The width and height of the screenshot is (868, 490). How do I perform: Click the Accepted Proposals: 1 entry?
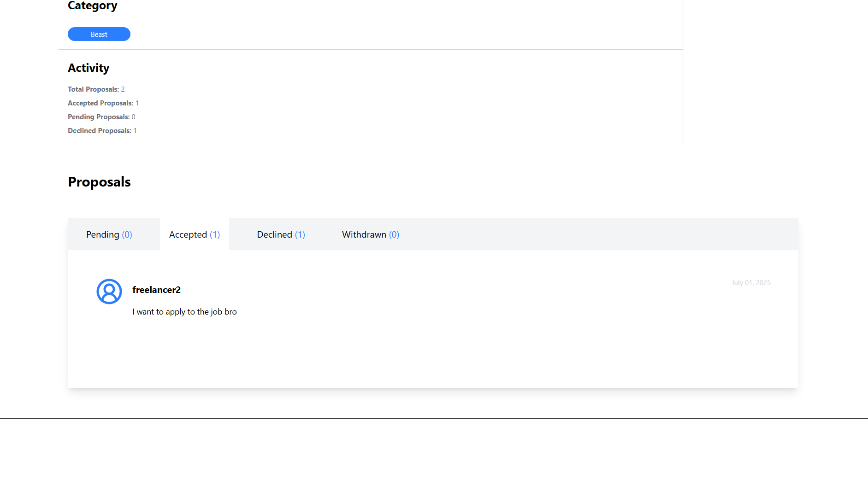[103, 103]
